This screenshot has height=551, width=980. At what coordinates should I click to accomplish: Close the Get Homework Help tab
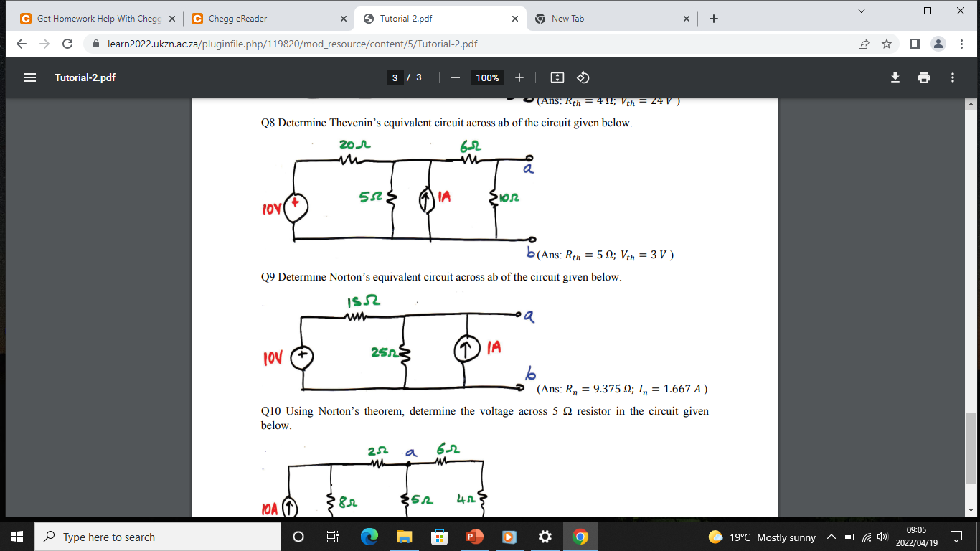pyautogui.click(x=171, y=19)
